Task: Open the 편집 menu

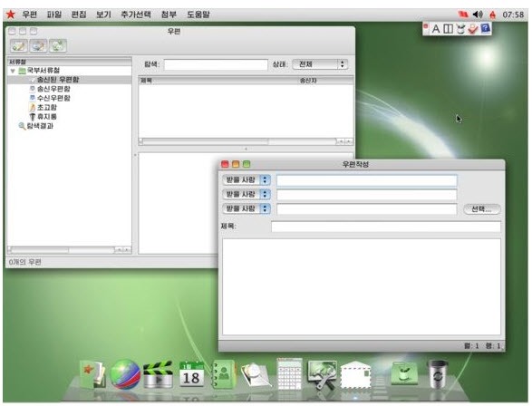Action: pyautogui.click(x=79, y=14)
